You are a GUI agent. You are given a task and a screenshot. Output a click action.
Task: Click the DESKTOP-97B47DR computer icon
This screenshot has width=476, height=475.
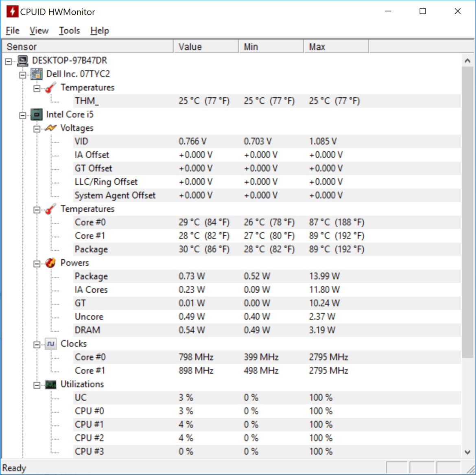[22, 60]
